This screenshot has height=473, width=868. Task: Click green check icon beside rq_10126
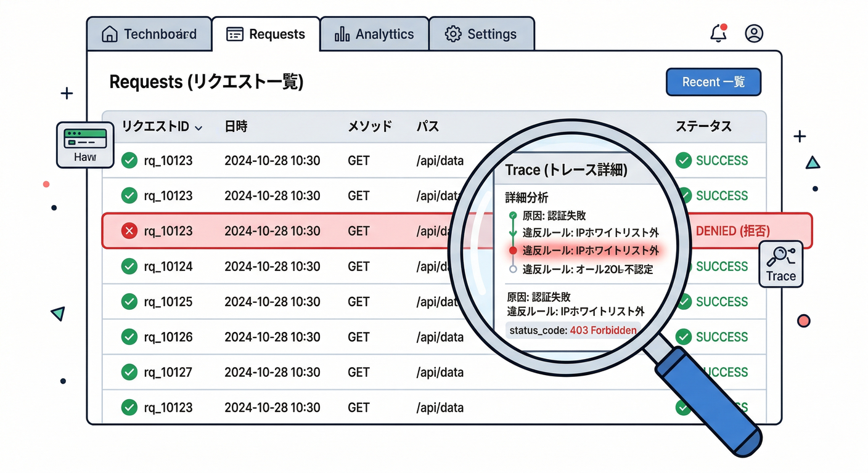click(x=129, y=337)
